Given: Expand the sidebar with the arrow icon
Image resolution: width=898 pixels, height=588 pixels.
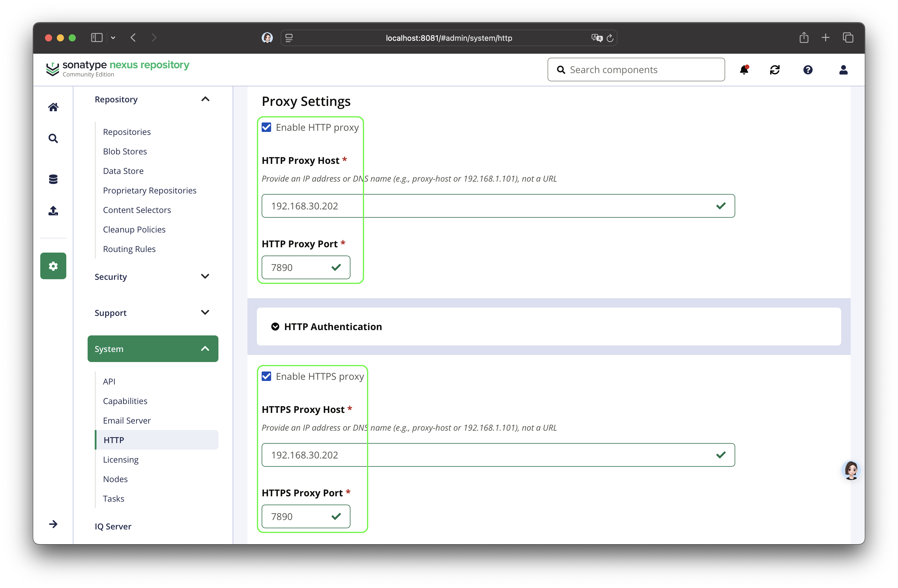Looking at the screenshot, I should pyautogui.click(x=53, y=524).
